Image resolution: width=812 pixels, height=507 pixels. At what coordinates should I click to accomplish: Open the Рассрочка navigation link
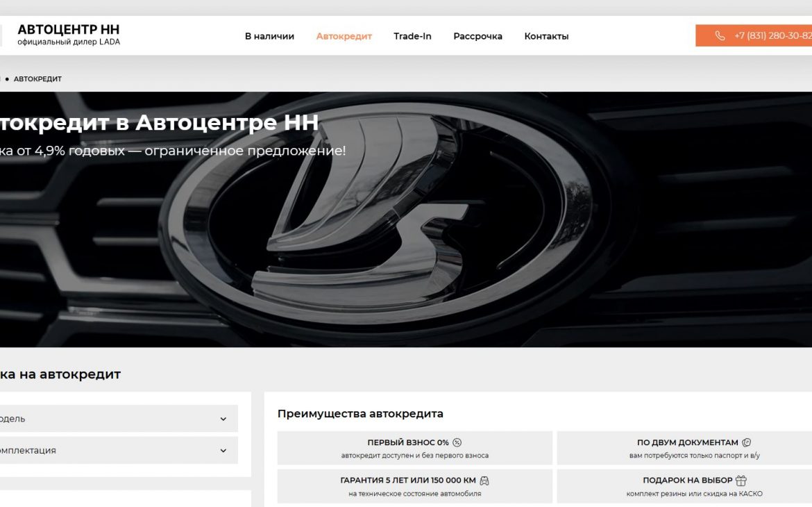[477, 36]
